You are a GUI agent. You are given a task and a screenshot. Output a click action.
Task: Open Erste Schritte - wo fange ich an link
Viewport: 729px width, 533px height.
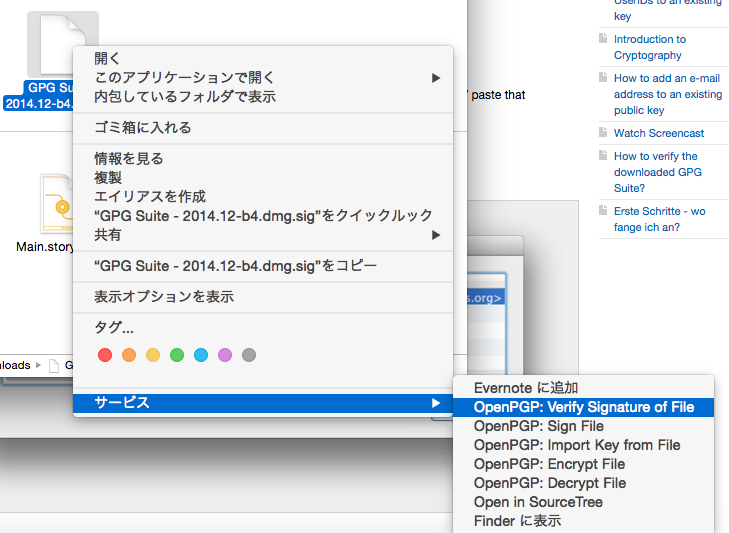tap(660, 219)
